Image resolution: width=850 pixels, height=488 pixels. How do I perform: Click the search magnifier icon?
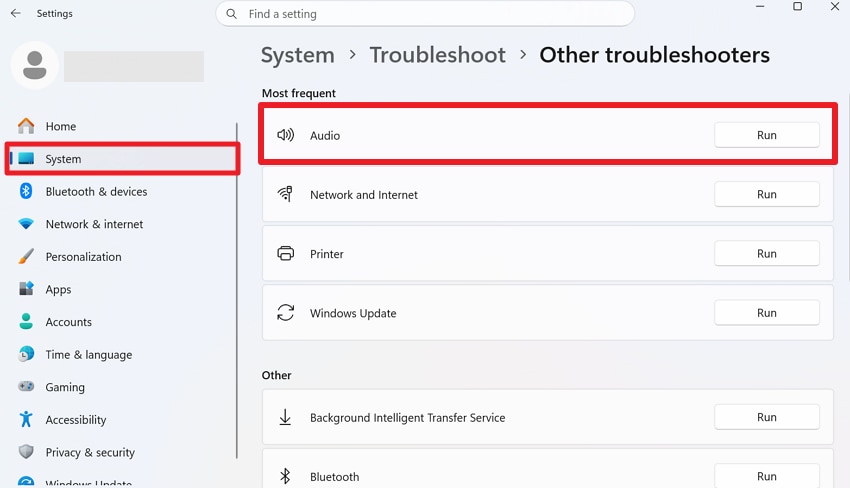coord(231,14)
